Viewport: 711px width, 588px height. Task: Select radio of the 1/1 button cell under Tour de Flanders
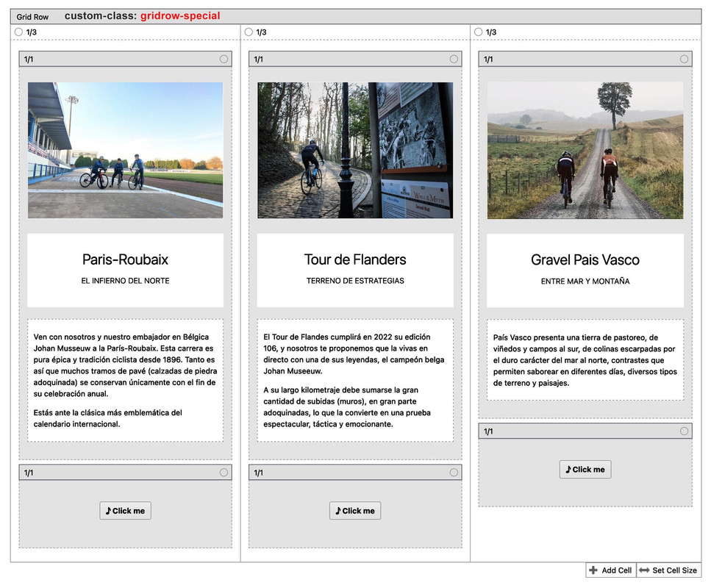[x=454, y=473]
